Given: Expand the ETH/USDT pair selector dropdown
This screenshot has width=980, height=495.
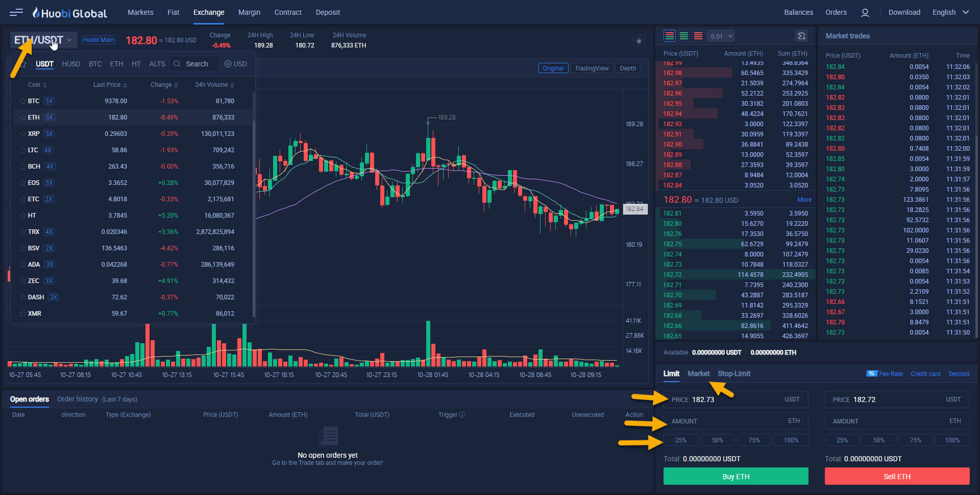Looking at the screenshot, I should point(43,40).
